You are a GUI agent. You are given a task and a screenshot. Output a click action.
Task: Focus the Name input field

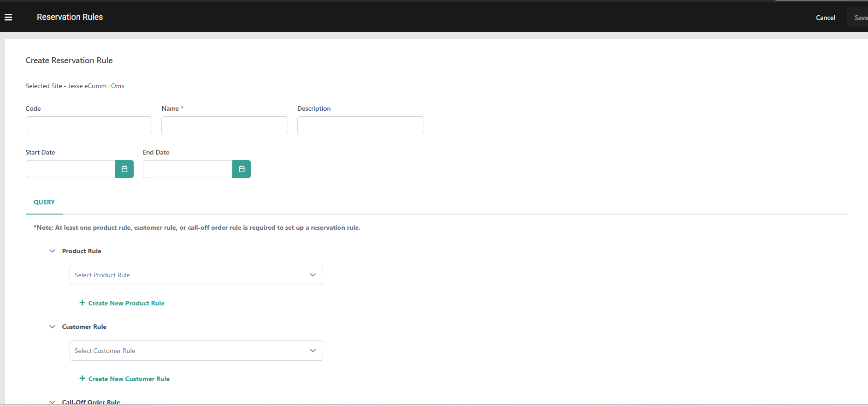pyautogui.click(x=224, y=125)
